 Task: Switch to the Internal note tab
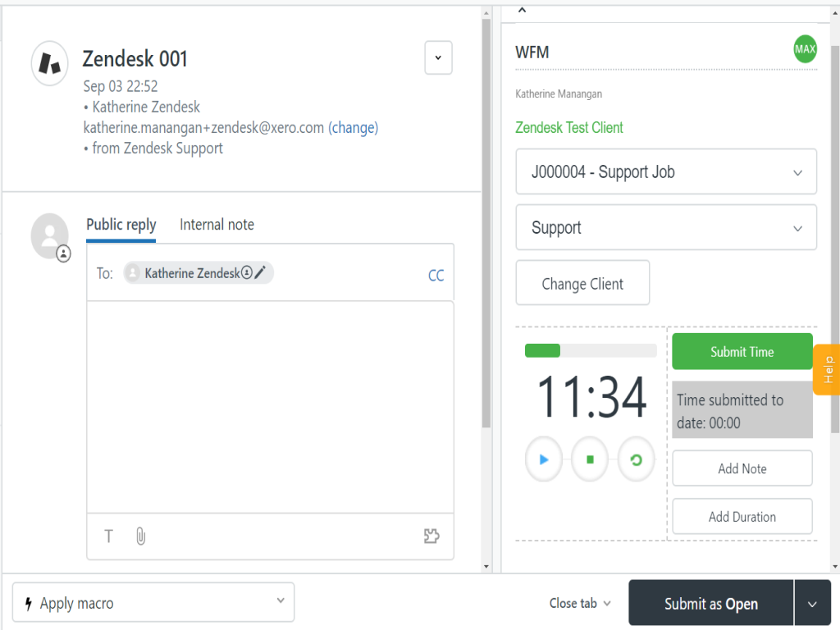pyautogui.click(x=217, y=225)
